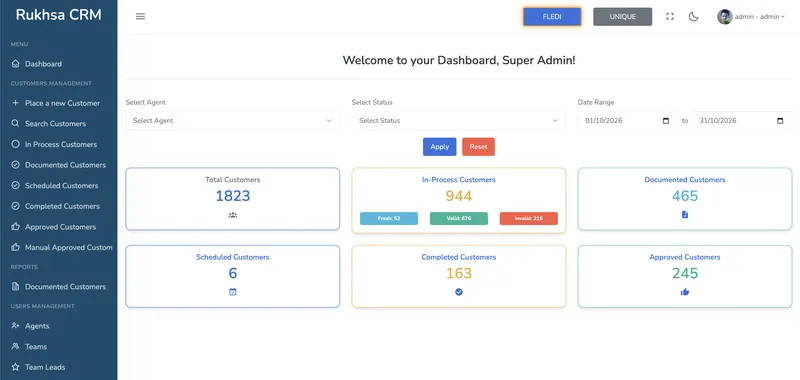Screen dimensions: 800x380
Task: Click the Rukhsa CRM logo title
Action: click(x=59, y=15)
